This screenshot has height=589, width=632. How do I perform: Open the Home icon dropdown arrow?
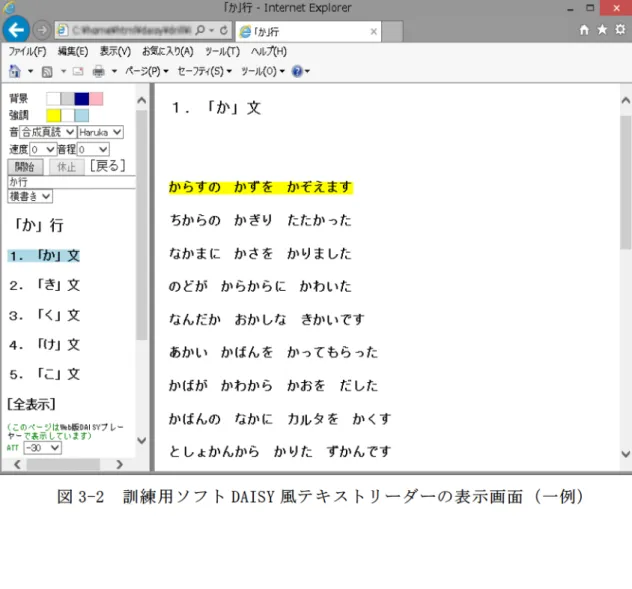click(30, 72)
